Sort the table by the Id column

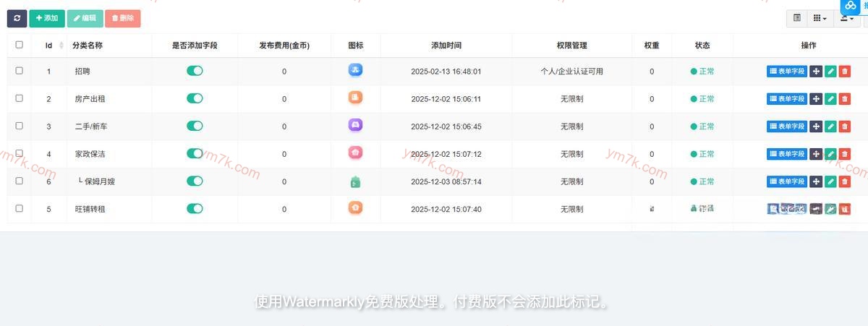pyautogui.click(x=49, y=46)
